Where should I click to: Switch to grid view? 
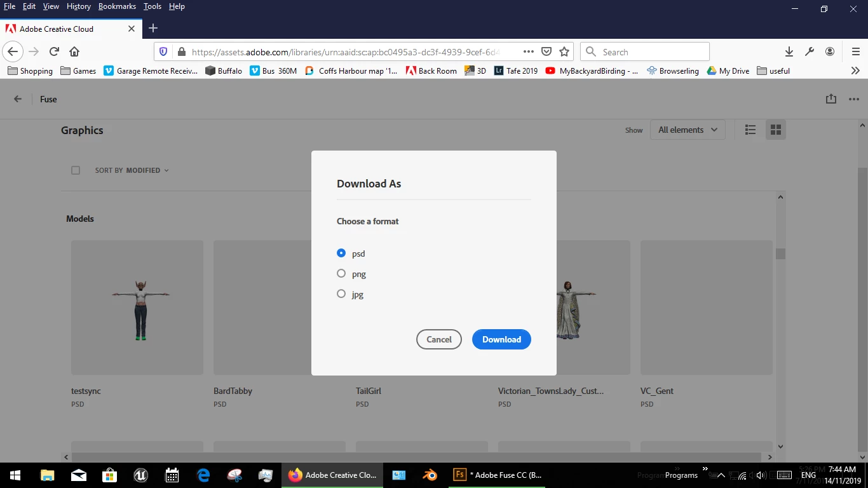pyautogui.click(x=775, y=130)
